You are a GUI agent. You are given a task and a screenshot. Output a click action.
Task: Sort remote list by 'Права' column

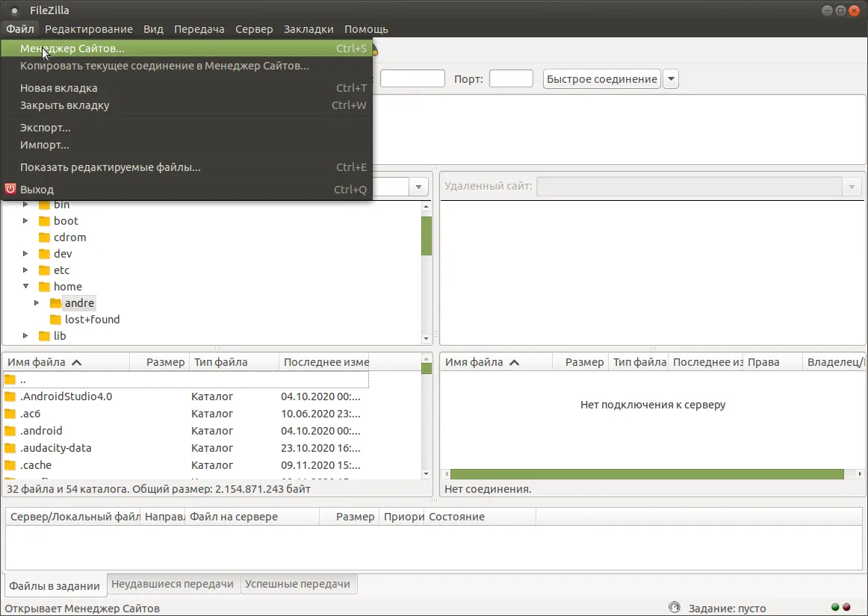pyautogui.click(x=773, y=362)
